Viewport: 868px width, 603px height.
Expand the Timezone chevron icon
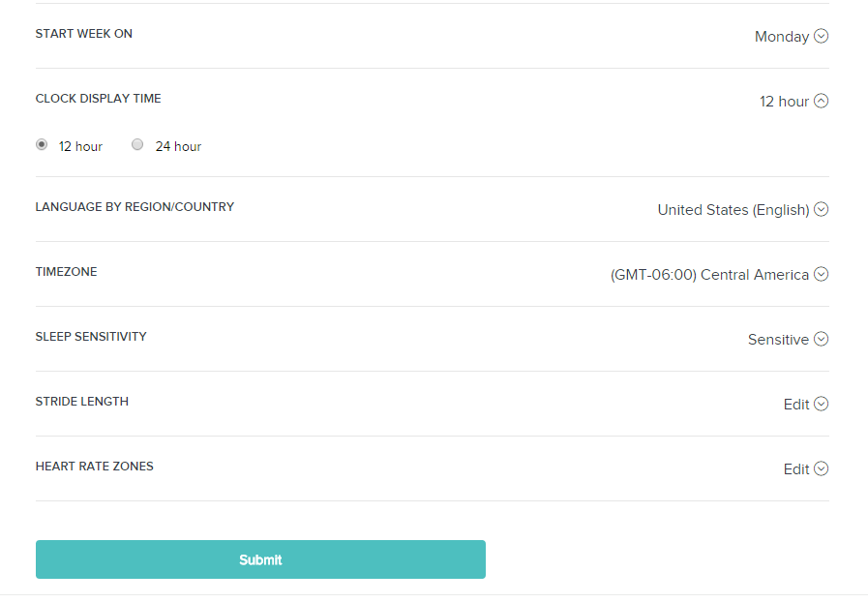pos(821,274)
